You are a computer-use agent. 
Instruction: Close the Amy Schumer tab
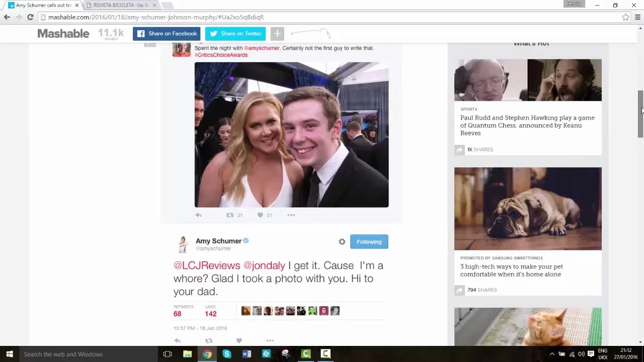point(76,5)
